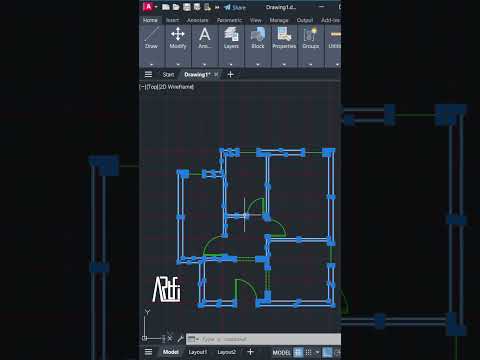Switch to the Annotate ribbon tab
Screen dimensions: 480x360
(197, 20)
